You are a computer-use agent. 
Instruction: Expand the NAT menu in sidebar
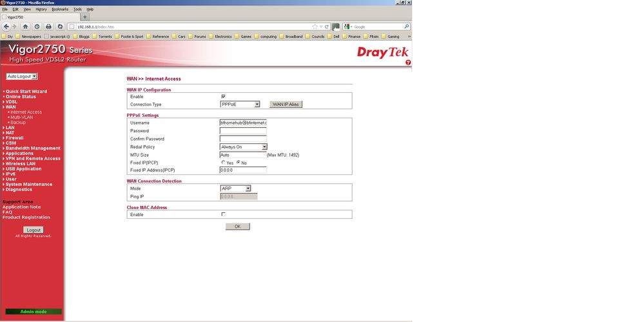[x=10, y=133]
